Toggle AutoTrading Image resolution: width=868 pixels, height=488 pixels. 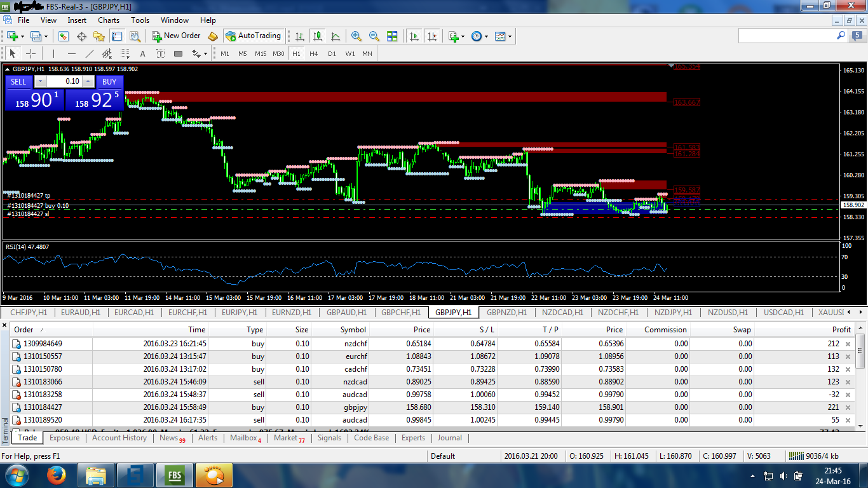point(253,36)
